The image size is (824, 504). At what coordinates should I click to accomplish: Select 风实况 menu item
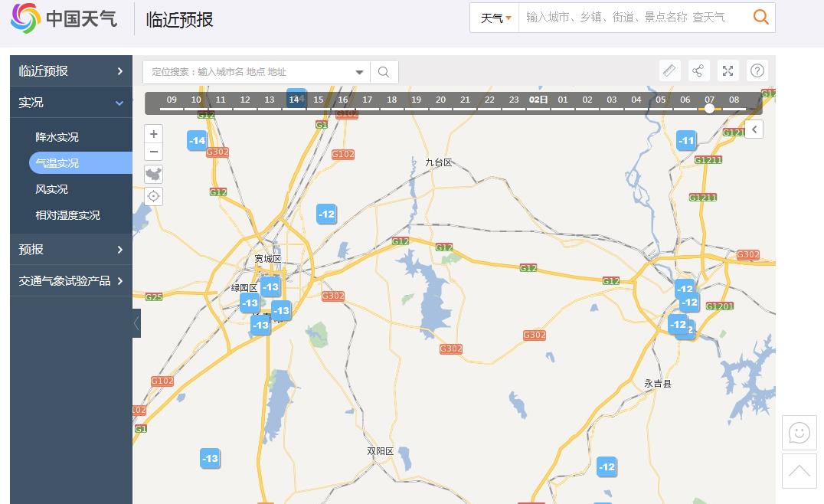coord(51,189)
